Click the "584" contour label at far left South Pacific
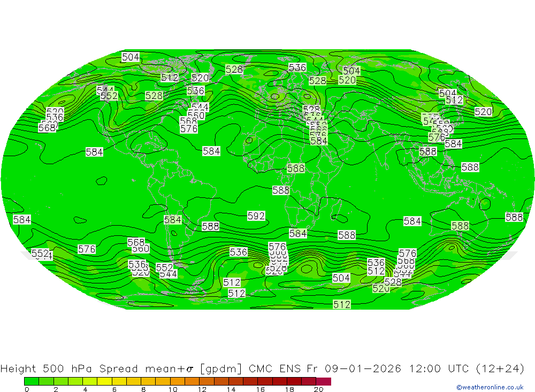The height and width of the screenshot is (392, 535). (x=22, y=219)
